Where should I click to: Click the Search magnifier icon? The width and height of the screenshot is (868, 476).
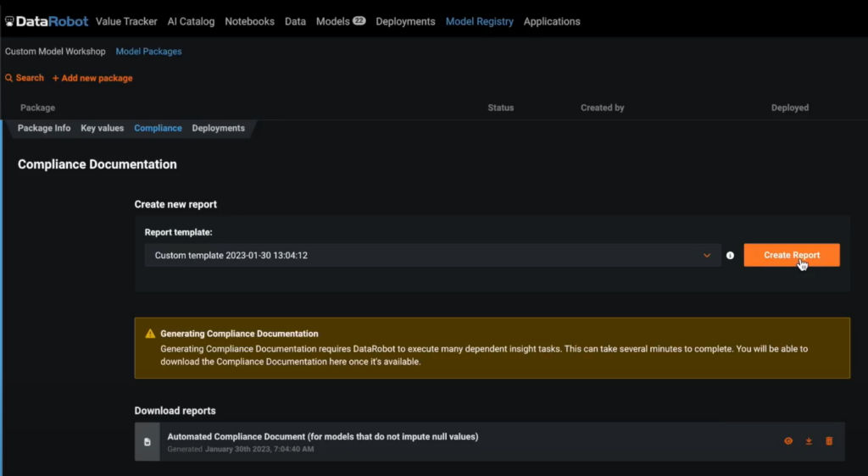(8, 79)
